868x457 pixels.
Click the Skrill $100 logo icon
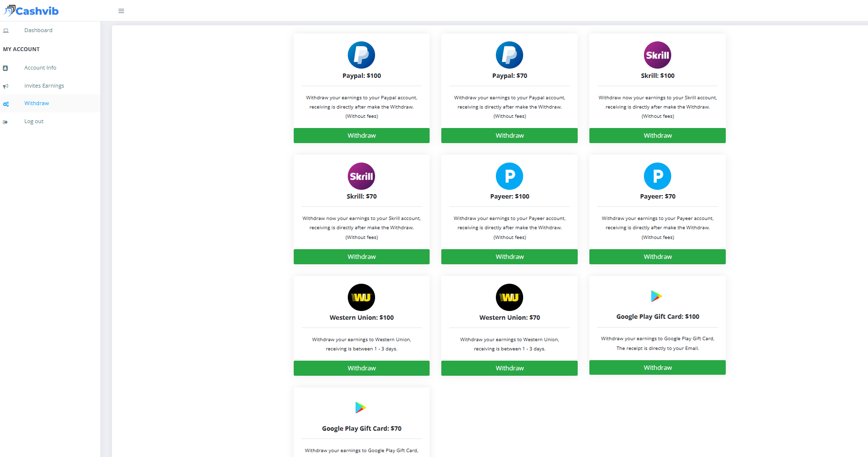coord(657,55)
